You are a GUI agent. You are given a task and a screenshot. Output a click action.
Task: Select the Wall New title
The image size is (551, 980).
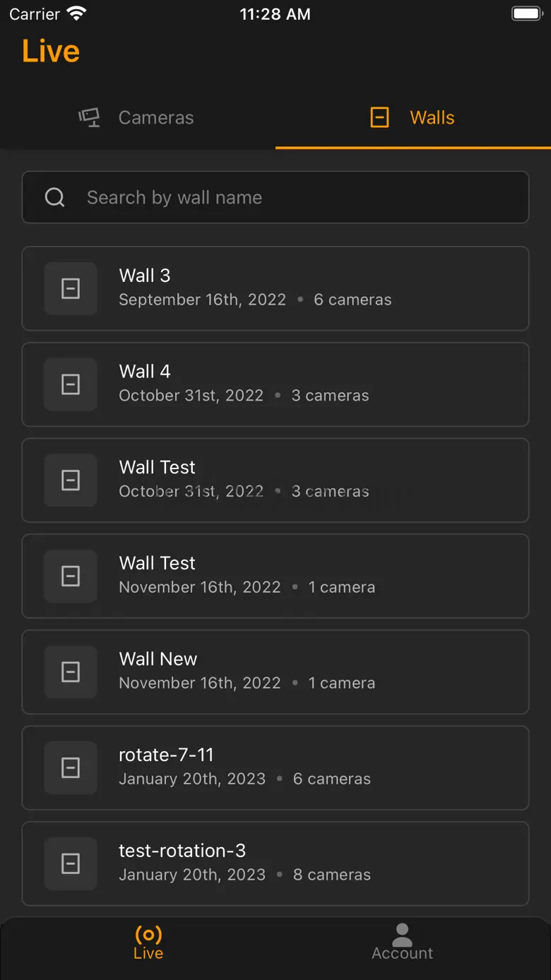(158, 659)
